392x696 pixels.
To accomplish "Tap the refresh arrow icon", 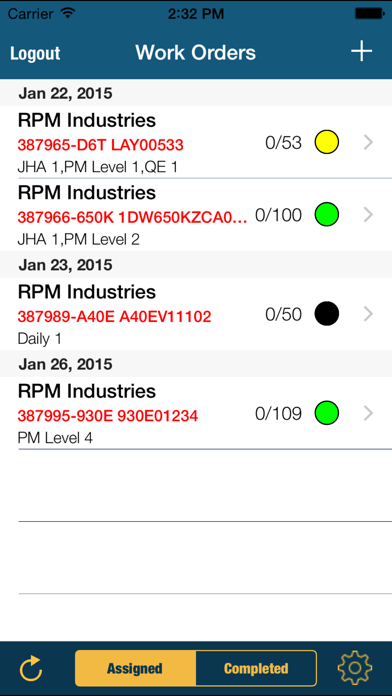I will pyautogui.click(x=31, y=668).
